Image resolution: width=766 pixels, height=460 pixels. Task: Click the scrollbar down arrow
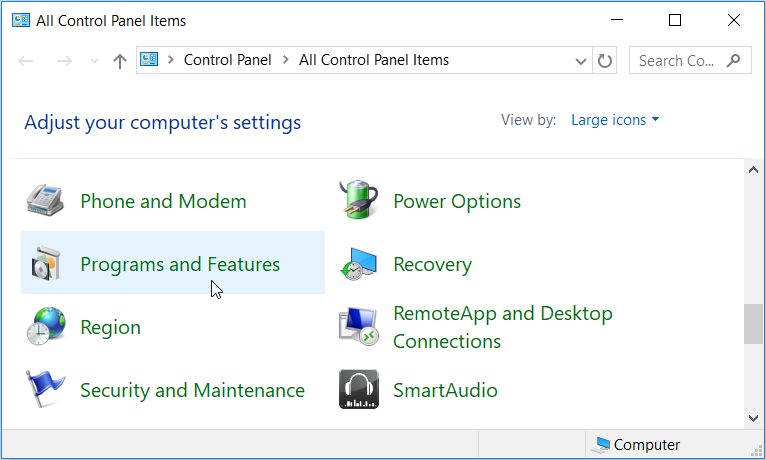[754, 417]
